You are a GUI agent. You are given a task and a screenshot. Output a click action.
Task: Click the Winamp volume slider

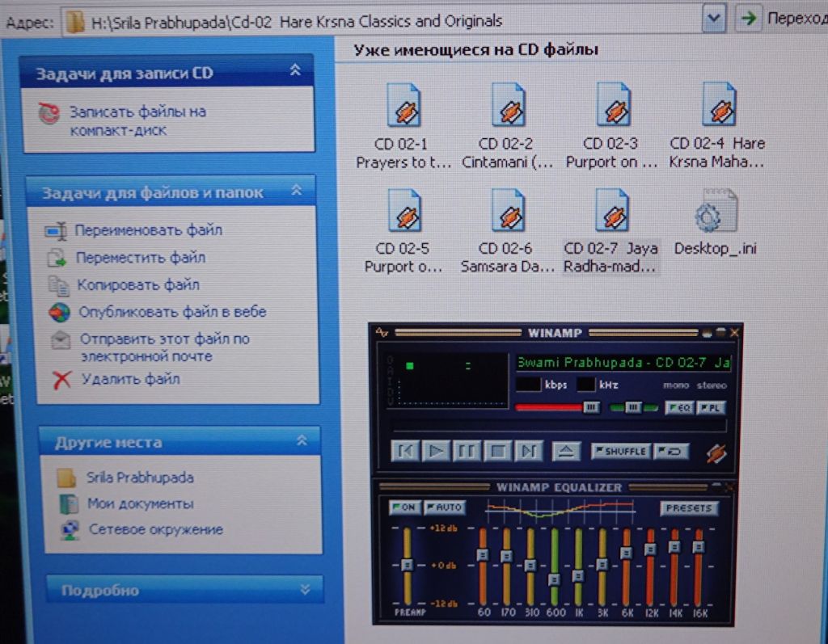[x=557, y=407]
